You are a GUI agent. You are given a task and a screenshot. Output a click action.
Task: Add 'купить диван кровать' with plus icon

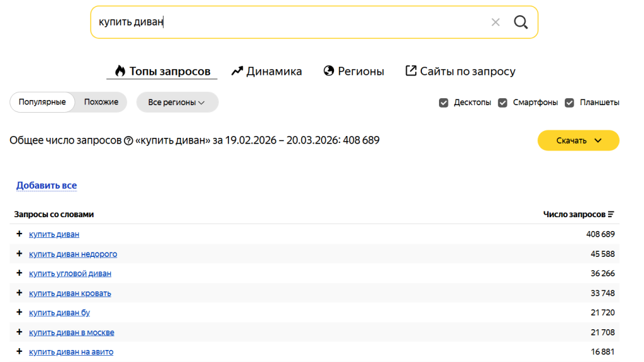point(19,293)
